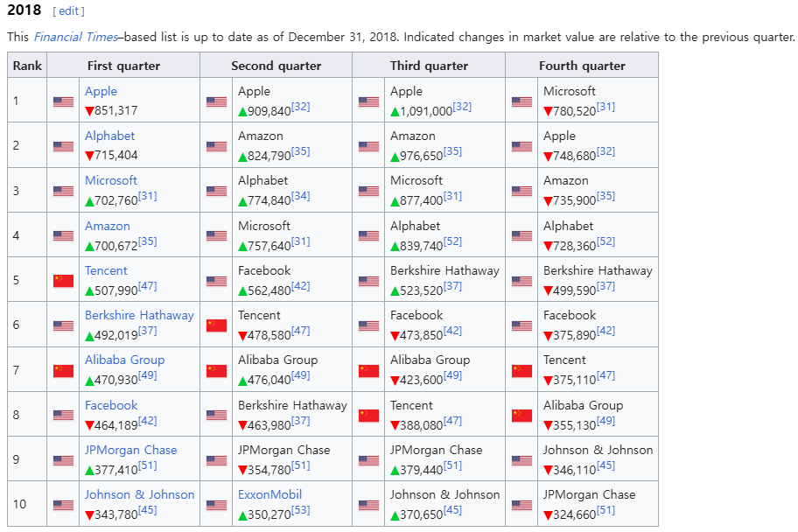Open reference [53] after 350,270
The image size is (798, 532).
[301, 510]
